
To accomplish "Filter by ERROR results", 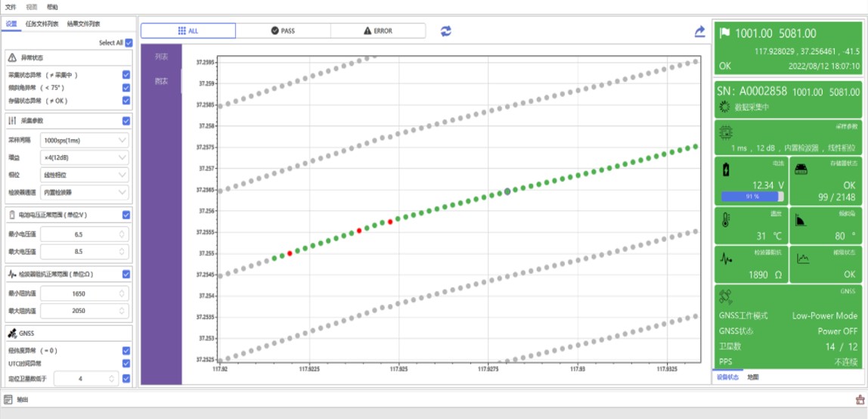I will [378, 31].
